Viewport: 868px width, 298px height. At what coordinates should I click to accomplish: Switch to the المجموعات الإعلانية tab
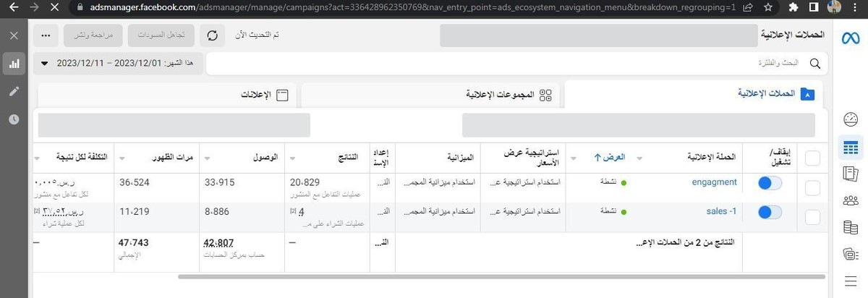(x=430, y=94)
